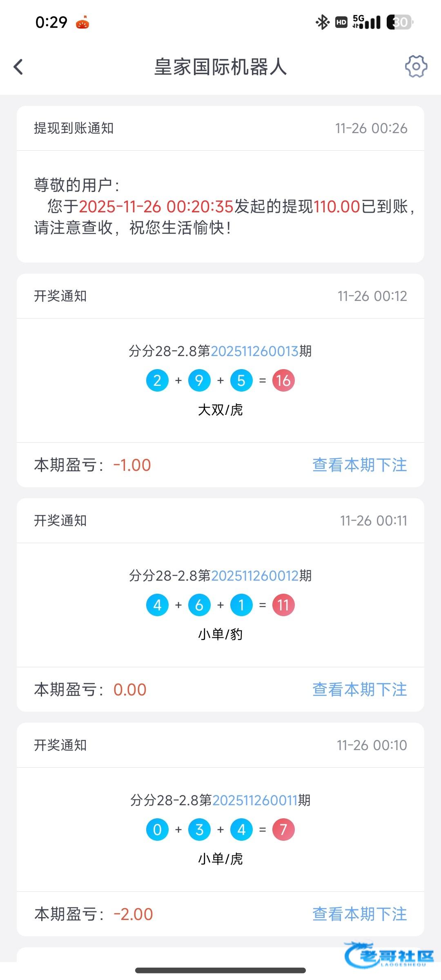Tap the Bluetooth status icon
This screenshot has height=980, width=441.
pyautogui.click(x=322, y=22)
